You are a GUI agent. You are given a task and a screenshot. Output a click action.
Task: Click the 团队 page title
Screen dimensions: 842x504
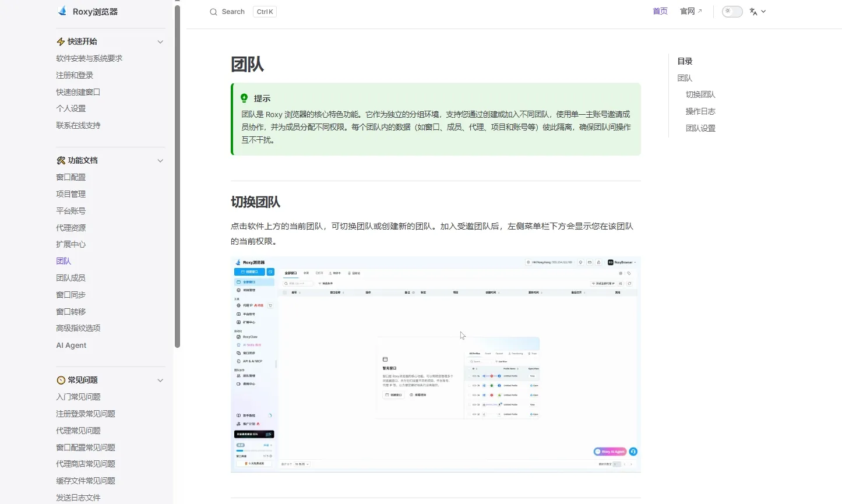248,64
